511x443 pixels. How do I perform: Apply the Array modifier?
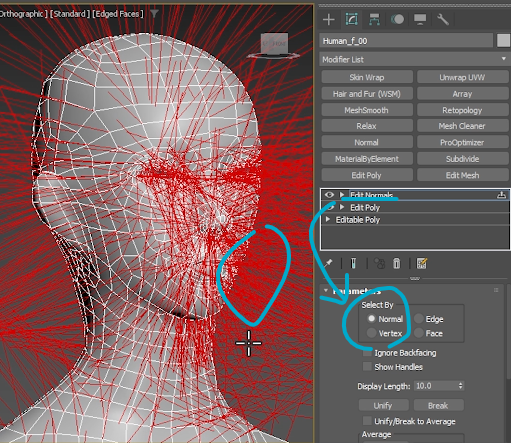[463, 94]
